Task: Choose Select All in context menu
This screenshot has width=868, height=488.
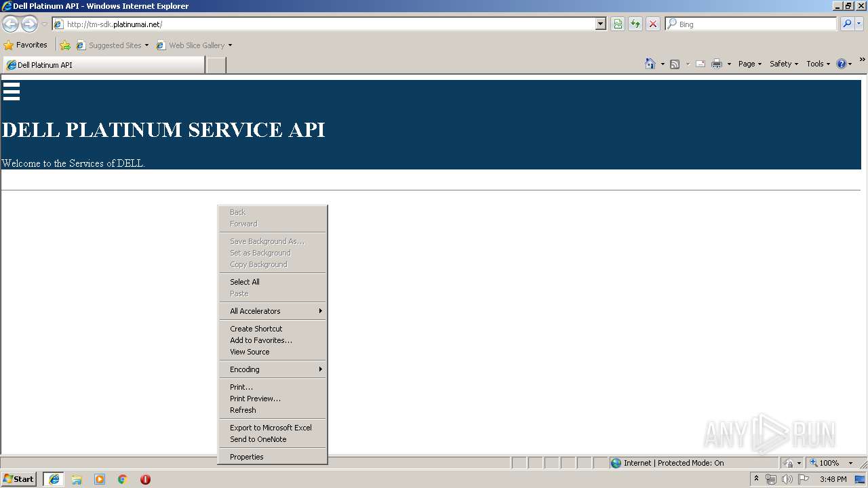Action: (x=273, y=282)
